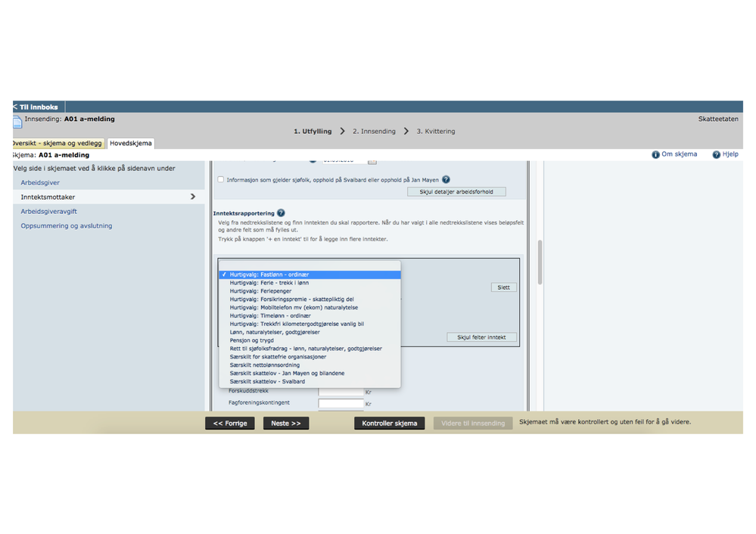
Task: Click help icon next to Svalbard checkbox
Action: [446, 180]
